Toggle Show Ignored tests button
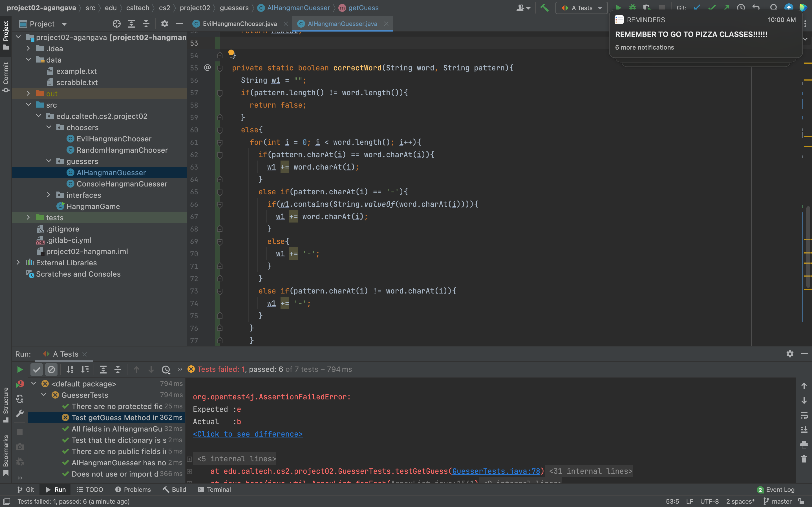 [51, 370]
